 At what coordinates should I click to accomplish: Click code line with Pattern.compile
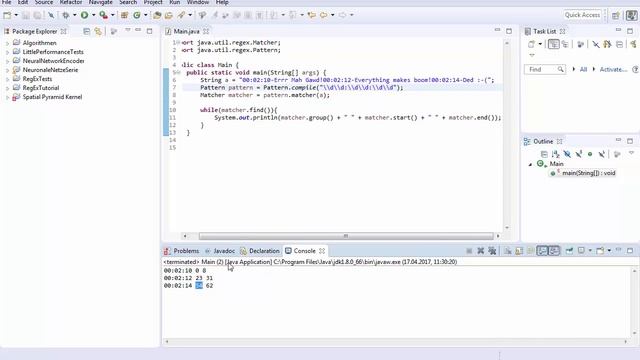click(302, 87)
